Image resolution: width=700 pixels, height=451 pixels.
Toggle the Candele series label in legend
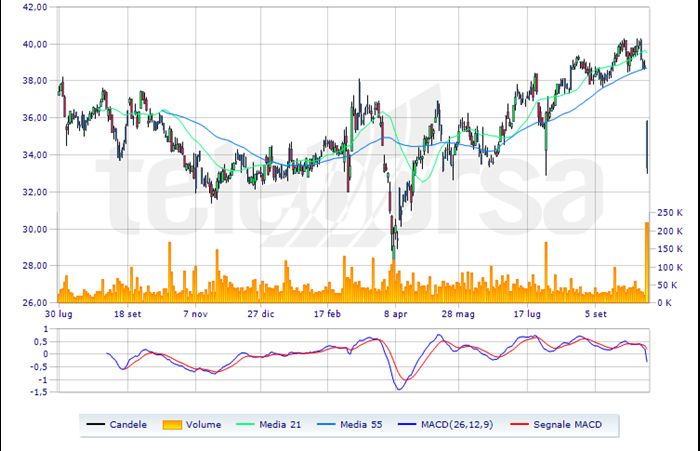[130, 425]
